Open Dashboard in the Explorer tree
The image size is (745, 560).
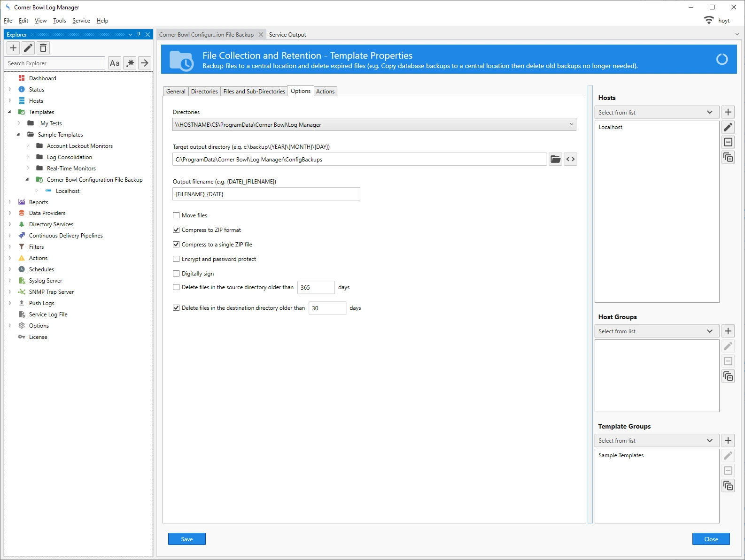42,78
